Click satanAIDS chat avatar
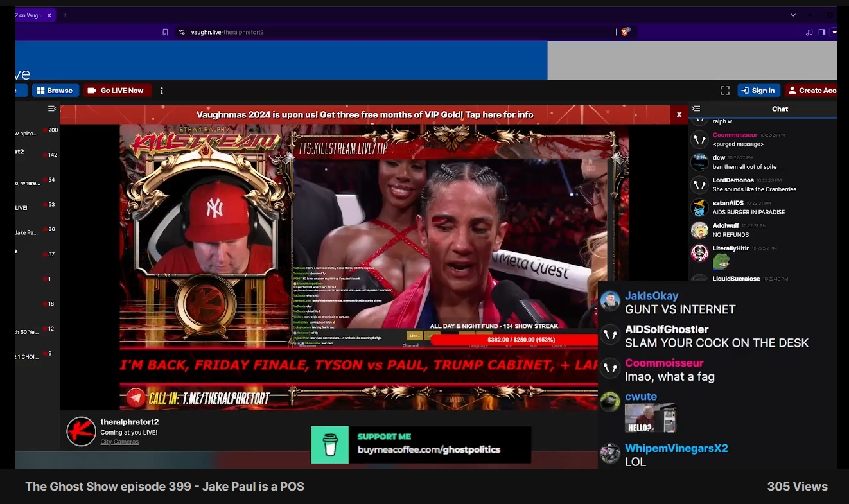 (699, 207)
